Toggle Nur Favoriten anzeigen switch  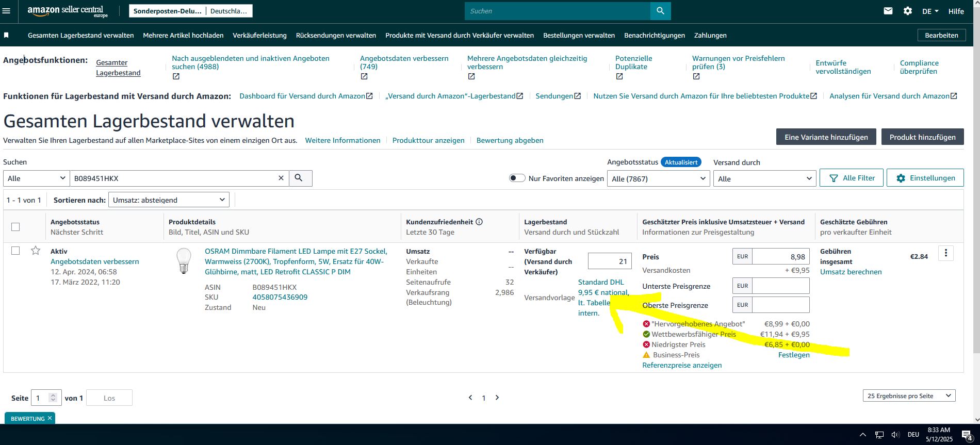517,178
